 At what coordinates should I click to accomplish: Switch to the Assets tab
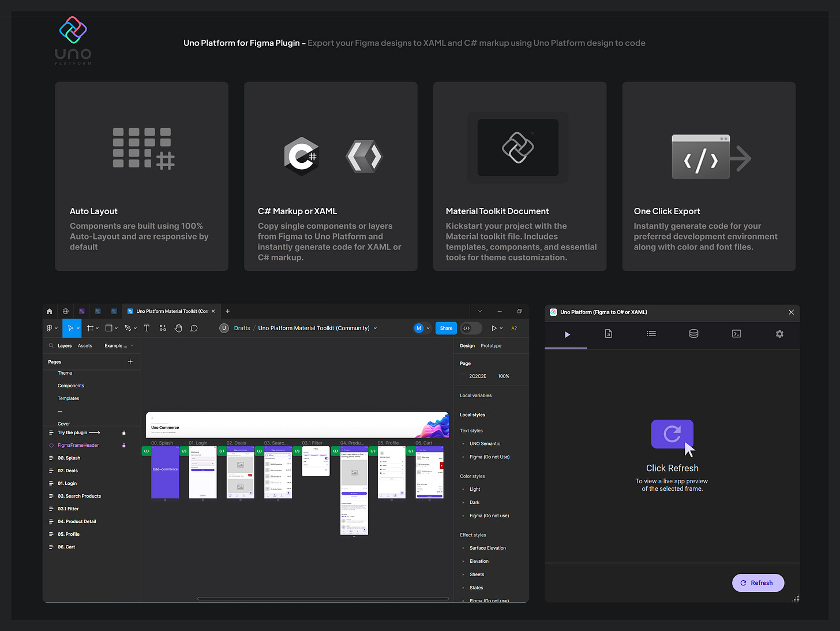click(x=85, y=345)
